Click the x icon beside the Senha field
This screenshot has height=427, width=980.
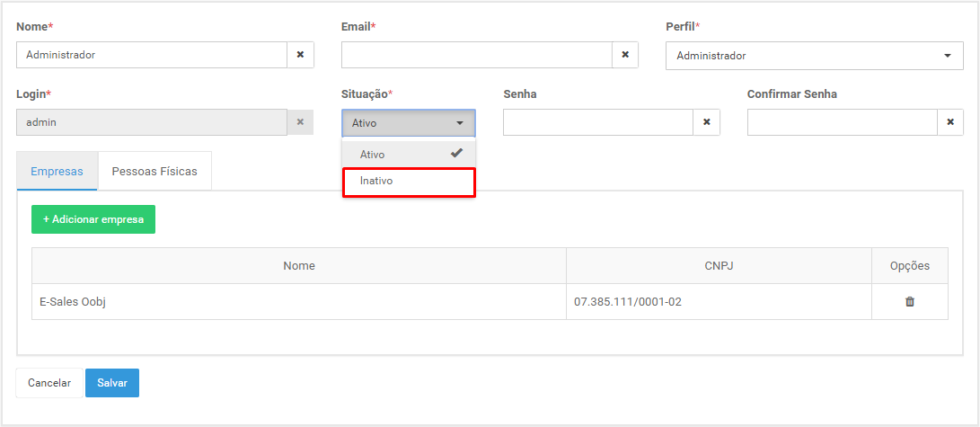(x=707, y=122)
